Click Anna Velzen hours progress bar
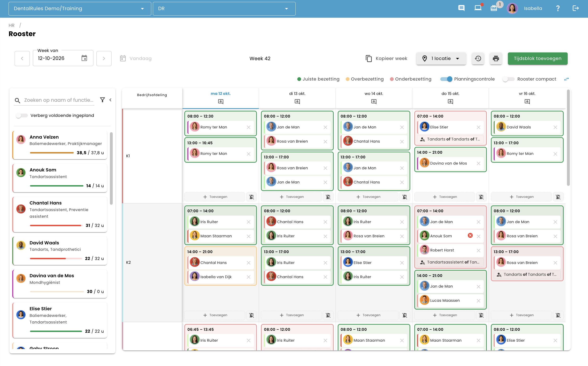Screen dimensions: 588x366 pyautogui.click(x=52, y=153)
